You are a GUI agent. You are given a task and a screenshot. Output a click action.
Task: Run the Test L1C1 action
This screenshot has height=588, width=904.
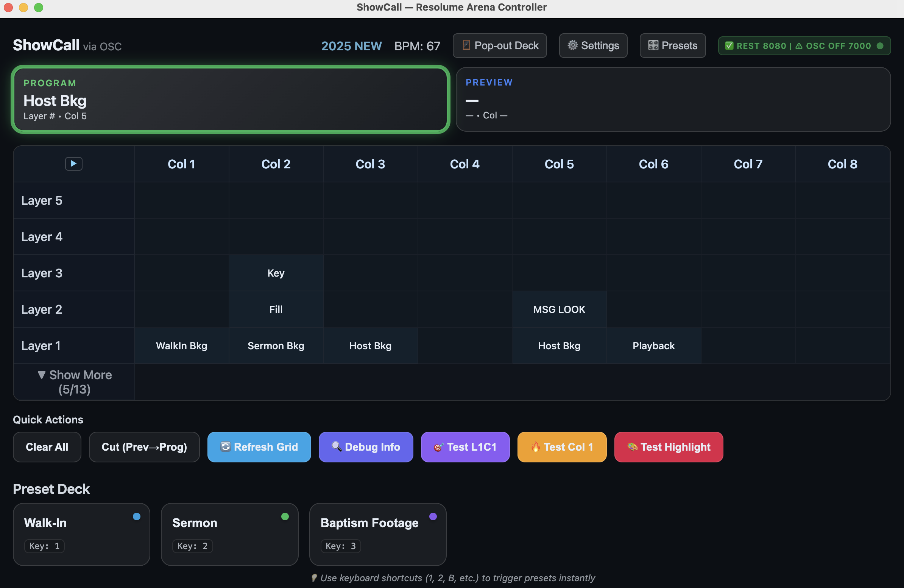pyautogui.click(x=465, y=447)
